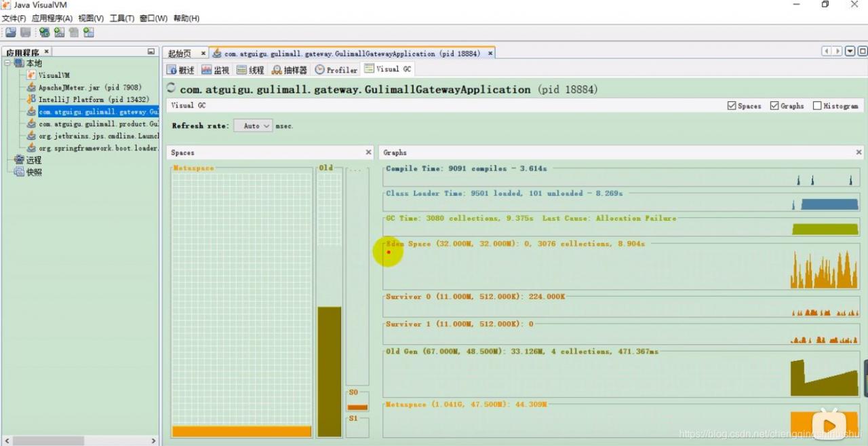Image resolution: width=868 pixels, height=446 pixels.
Task: Close the Spaces panel
Action: tap(368, 152)
